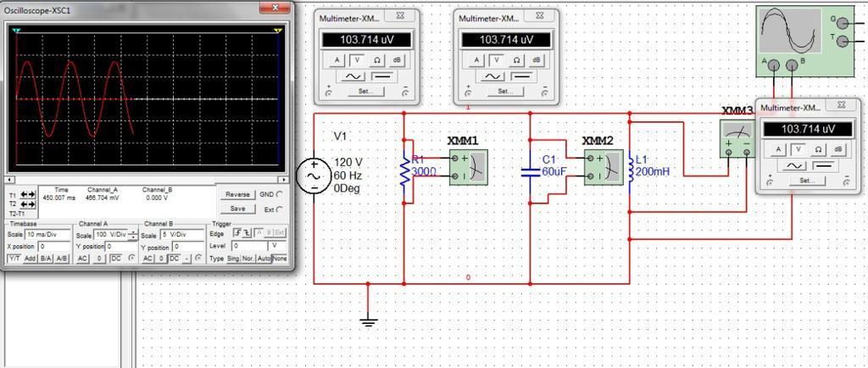Set Channel B coupling to AC
The height and width of the screenshot is (368, 868).
(147, 259)
